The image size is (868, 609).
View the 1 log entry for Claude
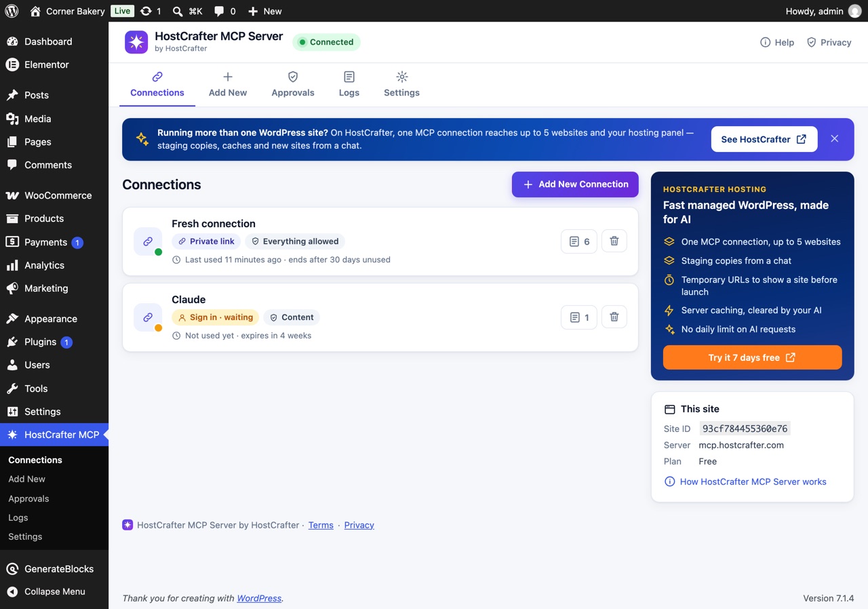coord(579,317)
